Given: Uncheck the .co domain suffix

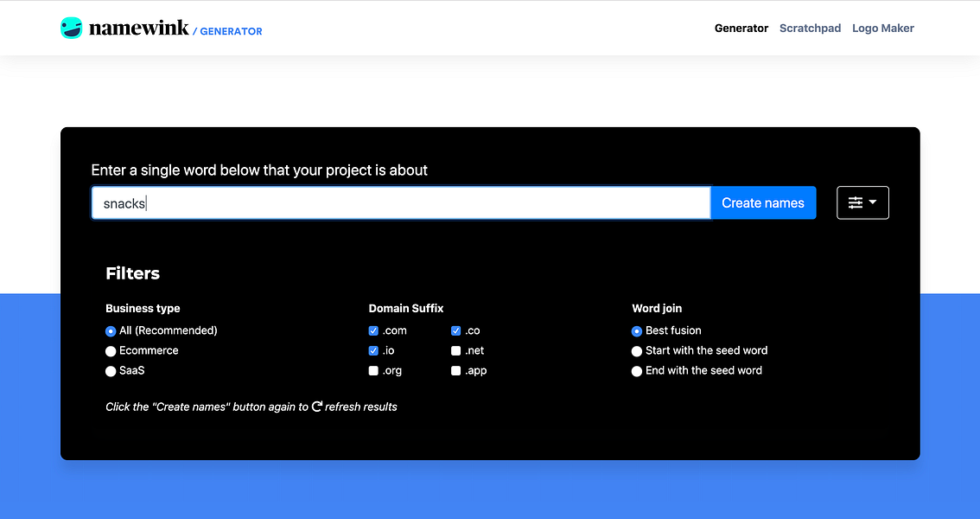Looking at the screenshot, I should [455, 330].
